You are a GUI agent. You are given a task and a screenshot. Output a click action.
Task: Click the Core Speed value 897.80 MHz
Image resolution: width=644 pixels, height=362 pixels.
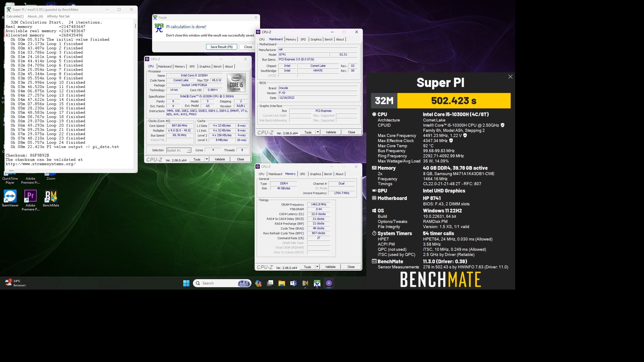[x=180, y=125]
